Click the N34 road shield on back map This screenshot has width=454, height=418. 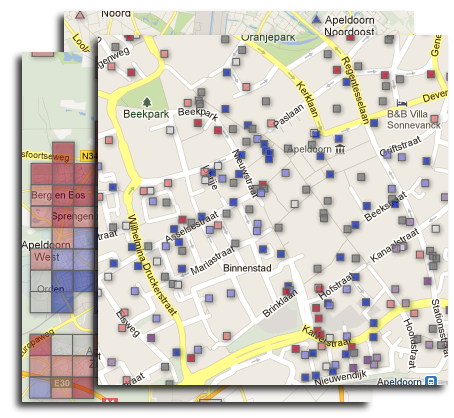click(89, 156)
